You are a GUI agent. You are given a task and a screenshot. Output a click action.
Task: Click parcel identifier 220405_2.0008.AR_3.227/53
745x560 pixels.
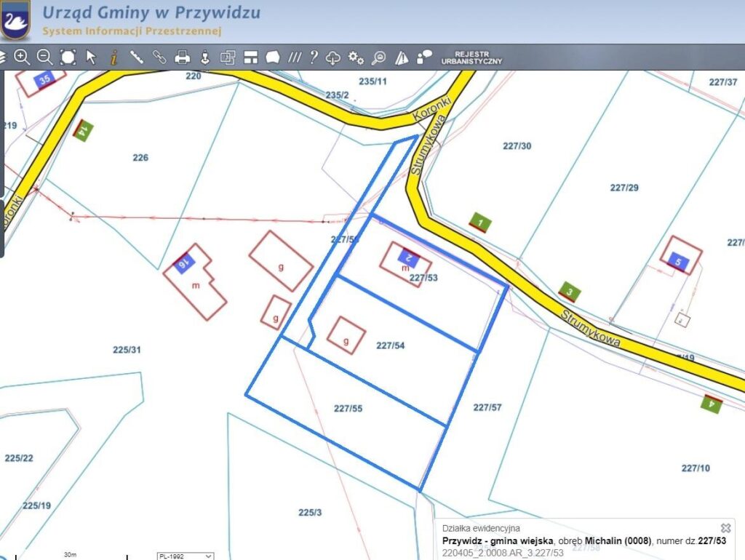click(503, 553)
